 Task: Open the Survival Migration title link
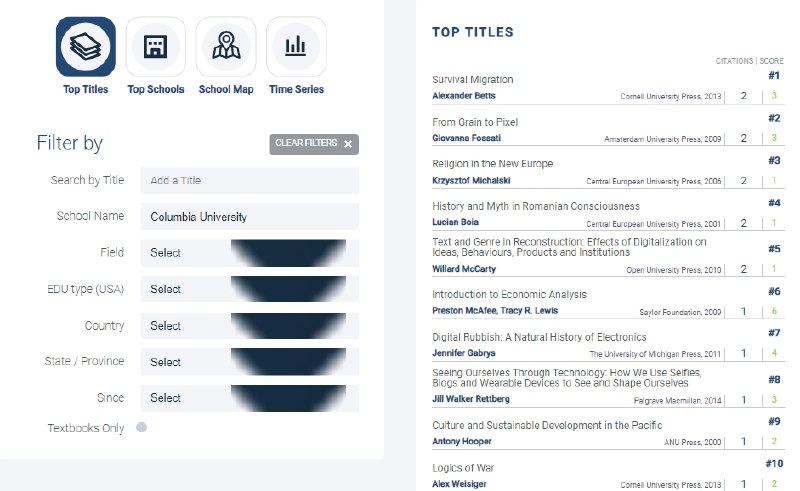pyautogui.click(x=472, y=80)
